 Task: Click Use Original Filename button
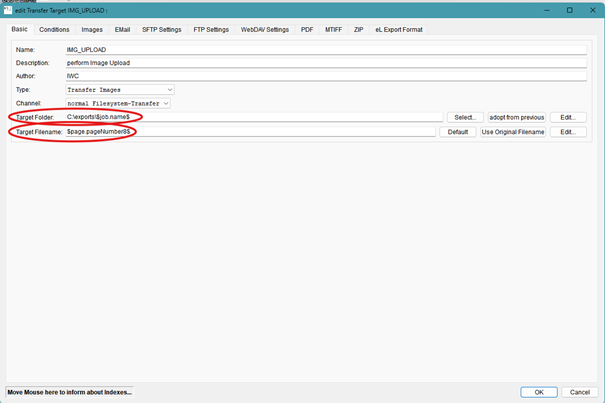pos(513,132)
